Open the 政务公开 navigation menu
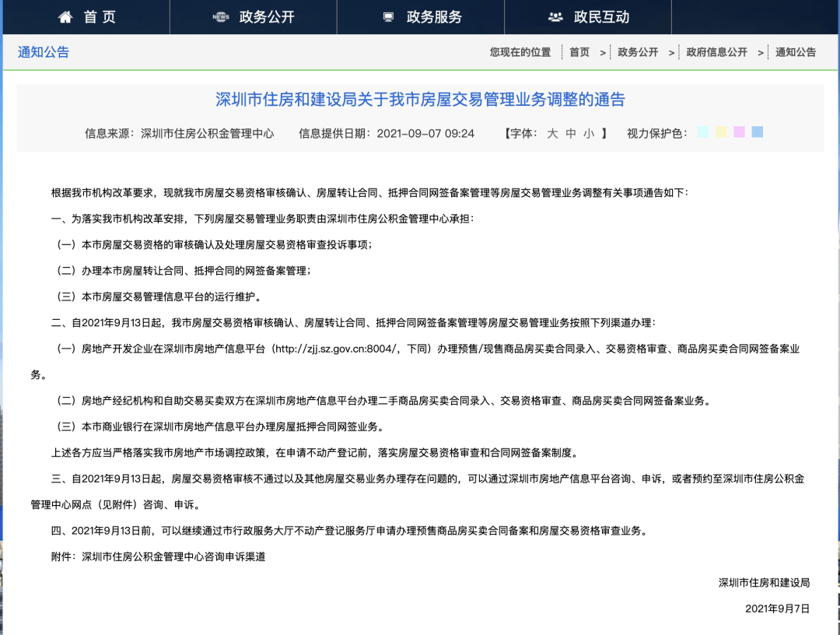The image size is (840, 635). click(x=267, y=17)
